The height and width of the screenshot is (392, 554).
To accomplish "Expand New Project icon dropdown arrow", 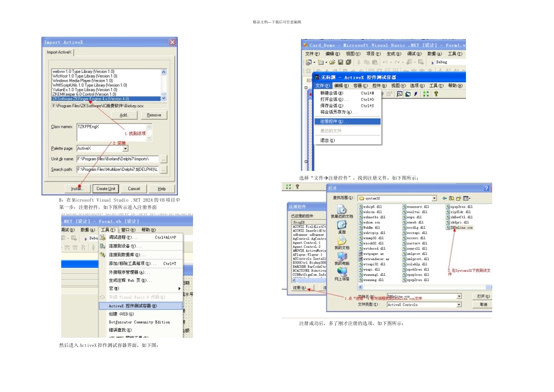I will coord(314,62).
